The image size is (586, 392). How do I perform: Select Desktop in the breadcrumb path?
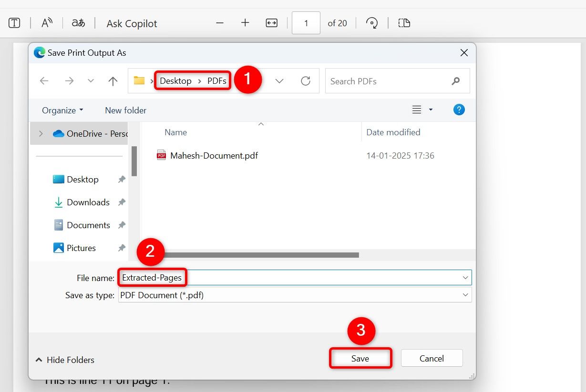click(x=175, y=80)
